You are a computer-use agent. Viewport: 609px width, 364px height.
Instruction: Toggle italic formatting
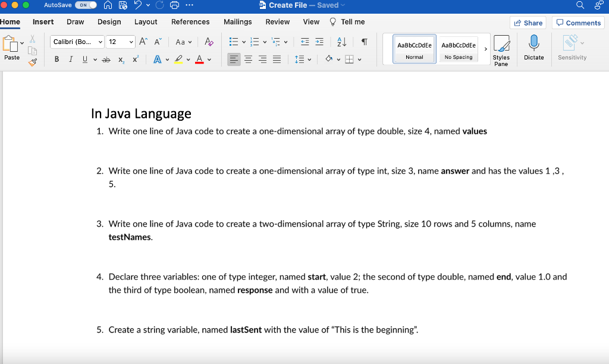71,59
